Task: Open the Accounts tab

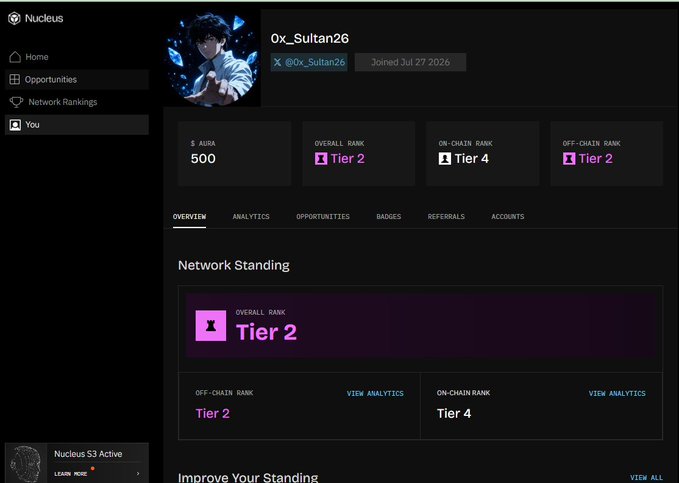Action: click(x=508, y=217)
